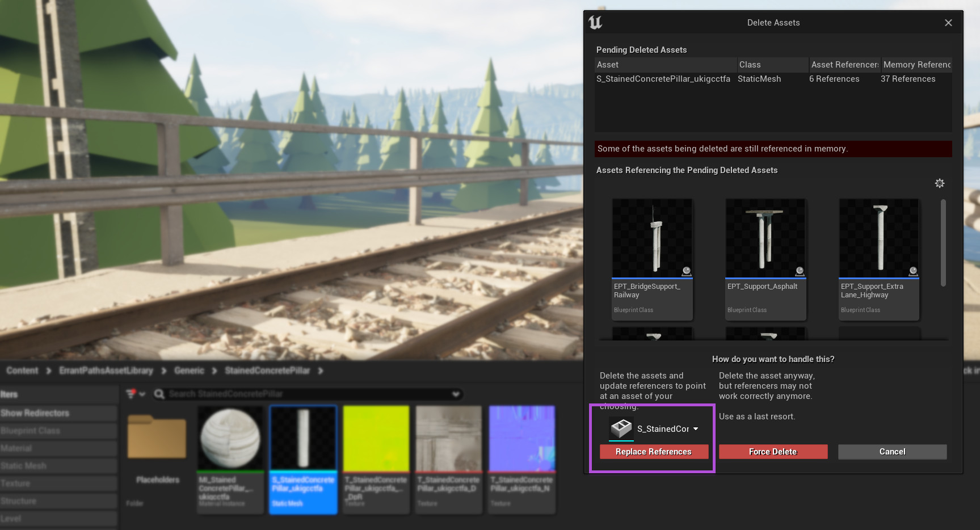
Task: Expand the StainedConcretePillar breadcrumb arrow
Action: coord(321,371)
